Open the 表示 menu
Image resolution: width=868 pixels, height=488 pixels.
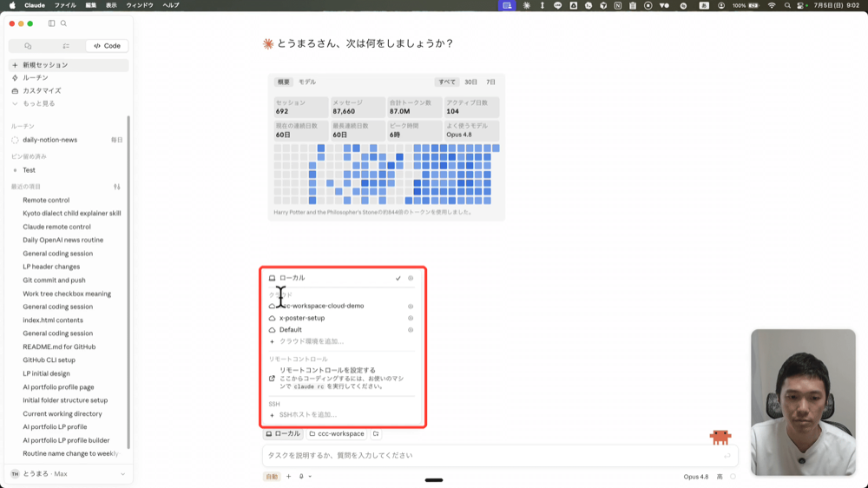click(x=111, y=5)
